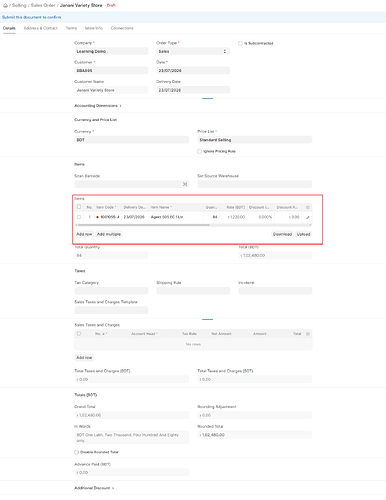Click Add row under Items table

point(84,234)
